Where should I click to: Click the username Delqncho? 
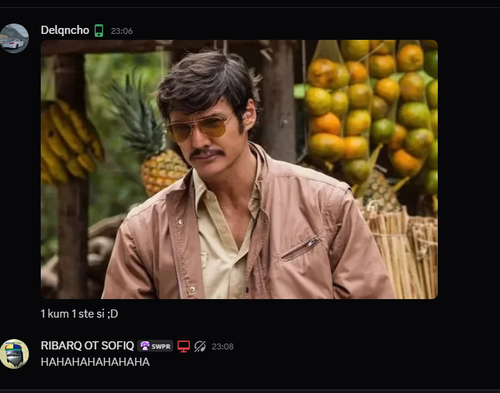point(65,30)
